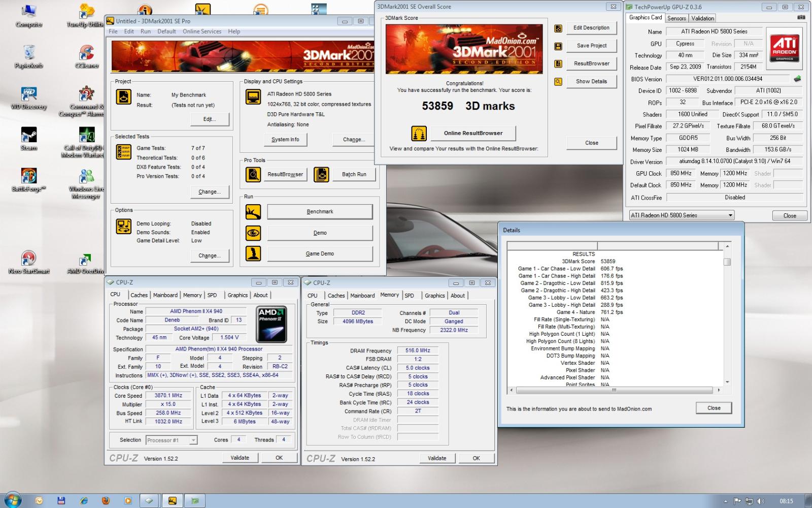Click the Online ResultBrowser button
Viewport: 812px width, 508px height.
(x=473, y=134)
